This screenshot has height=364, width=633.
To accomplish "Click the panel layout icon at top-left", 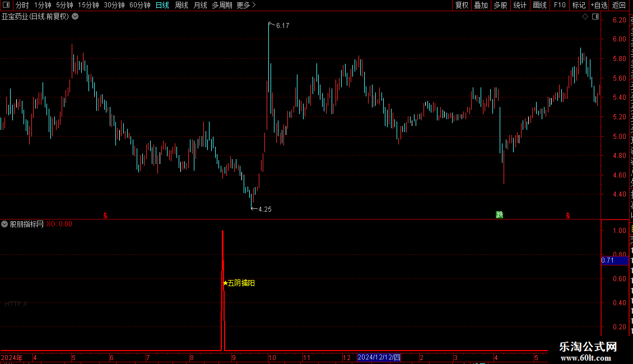I will (6, 5).
